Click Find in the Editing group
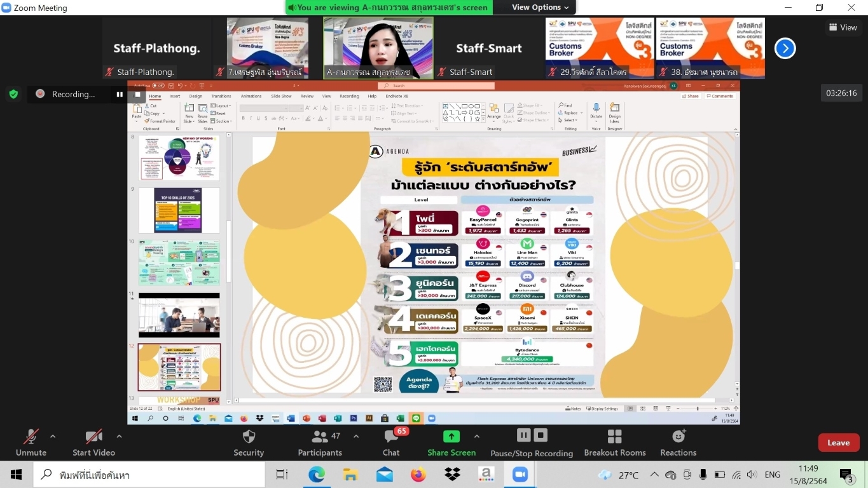The image size is (868, 488). [566, 105]
